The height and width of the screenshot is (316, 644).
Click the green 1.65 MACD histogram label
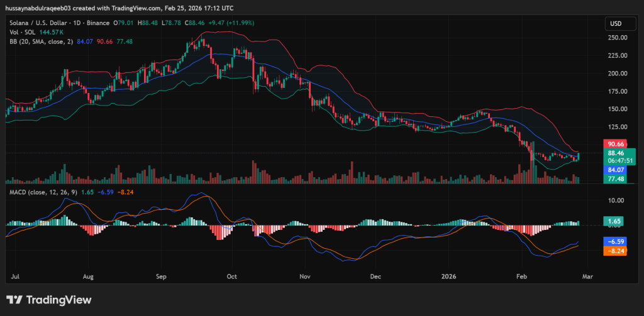click(614, 221)
